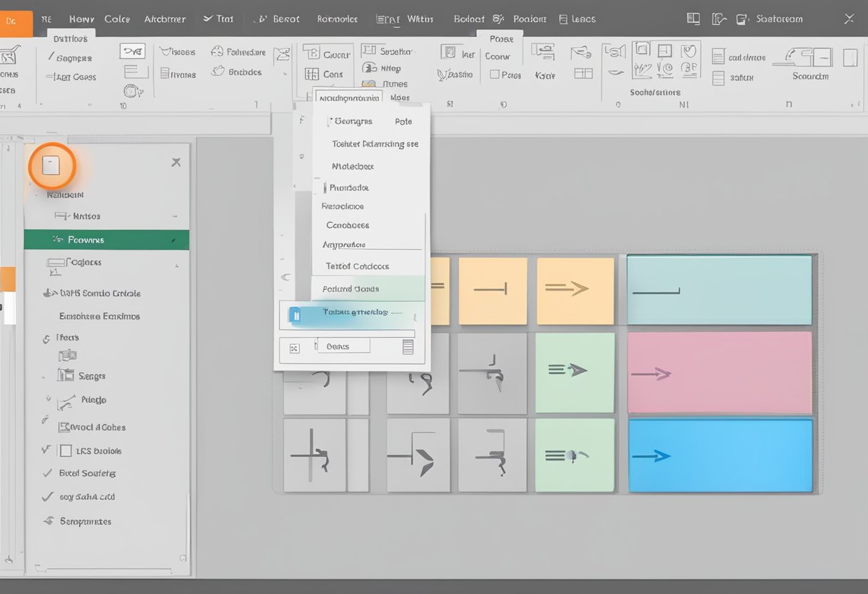Click the list icon next to Geans button
This screenshot has height=594, width=868.
click(408, 347)
